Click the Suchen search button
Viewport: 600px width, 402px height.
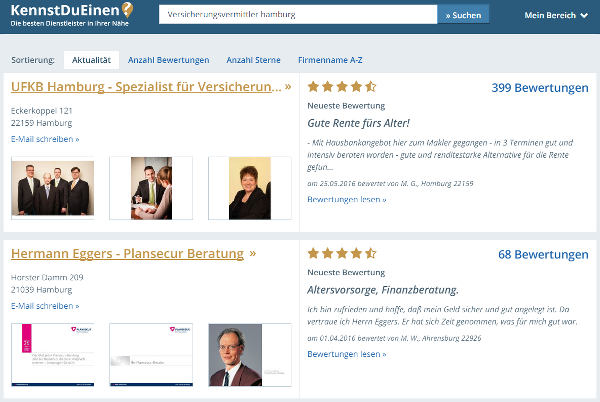tap(463, 15)
